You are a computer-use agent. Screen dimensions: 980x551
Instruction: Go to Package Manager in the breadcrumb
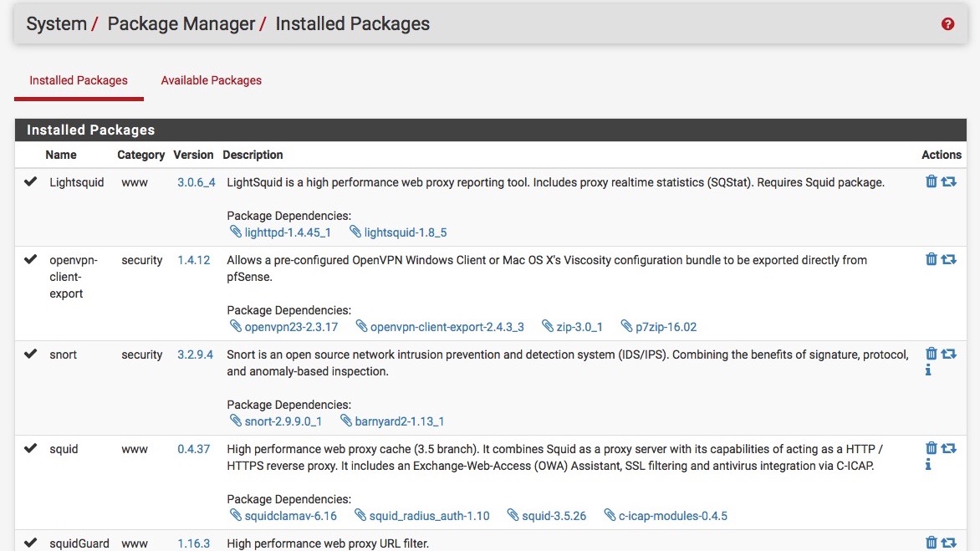[181, 23]
